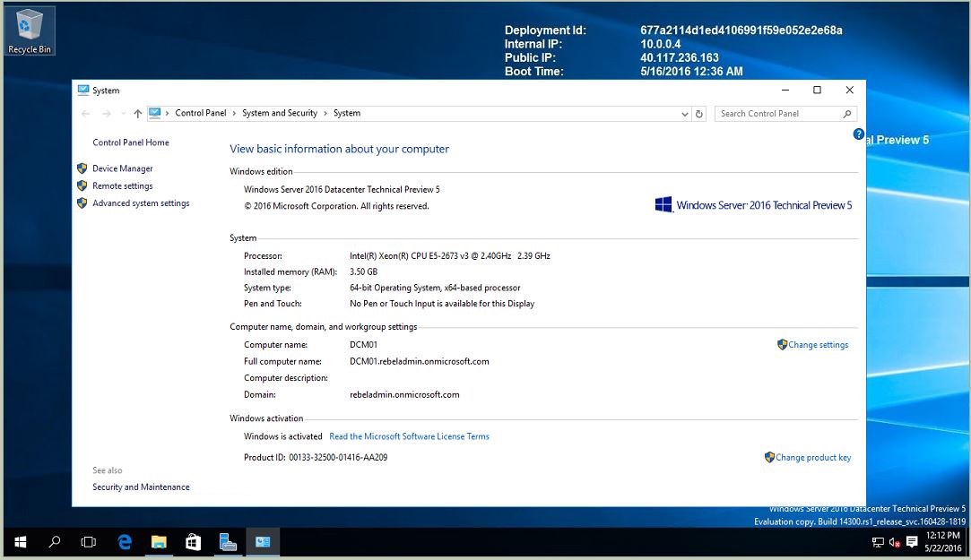Open File Explorer from taskbar
This screenshot has height=560, width=971.
160,542
